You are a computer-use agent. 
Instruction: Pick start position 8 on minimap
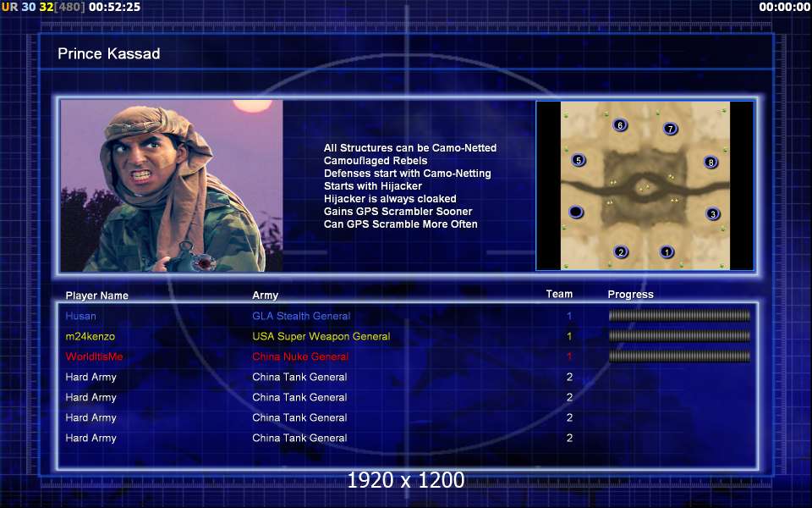pos(711,162)
